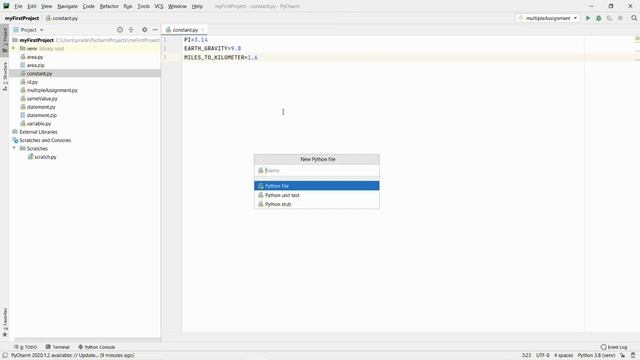Collapse the Scratches folder

(x=14, y=148)
